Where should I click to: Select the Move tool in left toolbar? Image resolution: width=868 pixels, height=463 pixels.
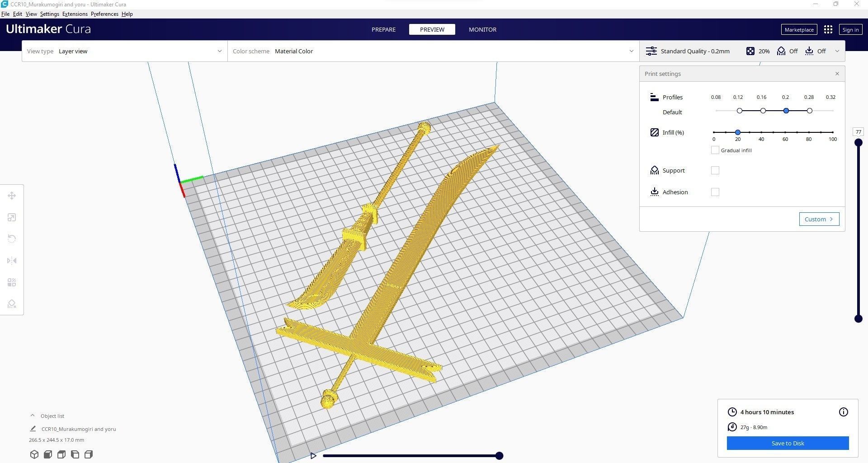pos(12,196)
